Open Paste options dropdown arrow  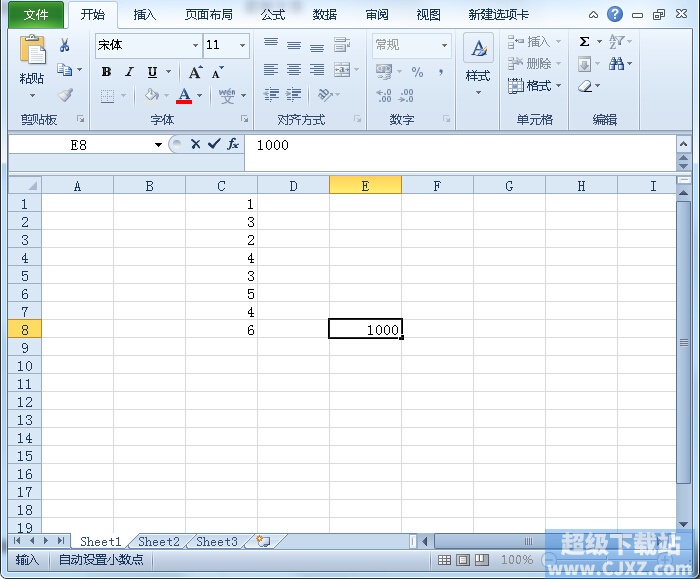pyautogui.click(x=32, y=96)
